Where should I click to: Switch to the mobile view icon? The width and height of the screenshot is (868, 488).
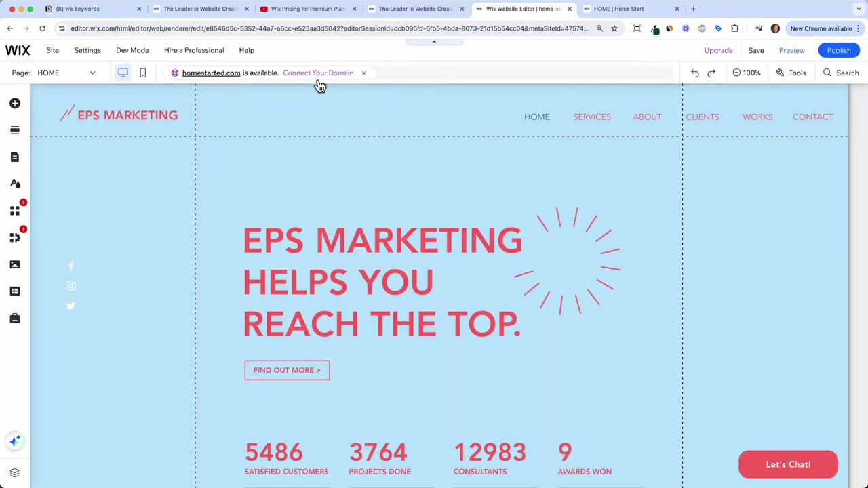142,73
